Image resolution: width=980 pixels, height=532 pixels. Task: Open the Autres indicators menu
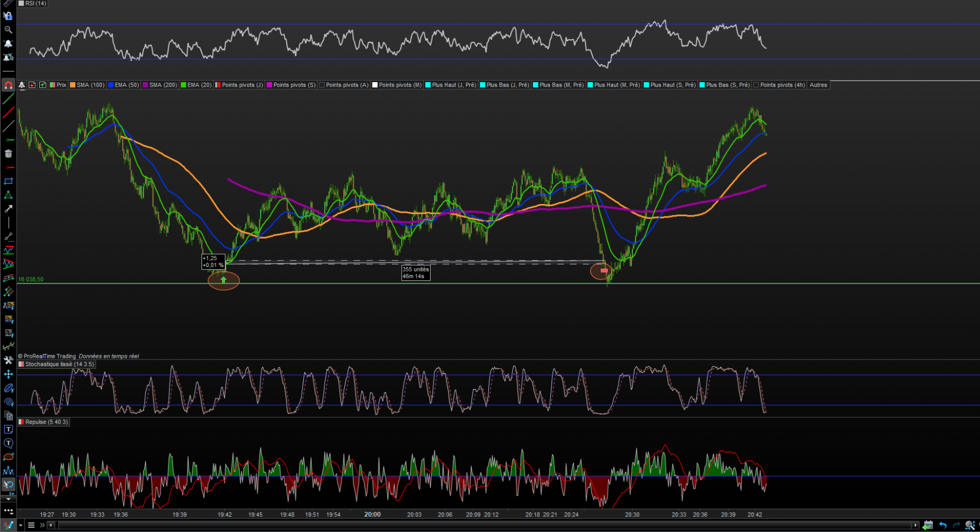pos(818,85)
